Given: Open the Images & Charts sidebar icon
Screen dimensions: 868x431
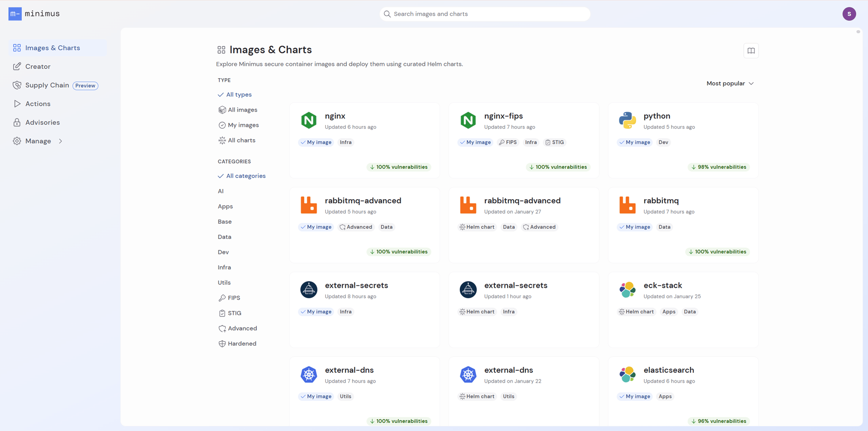Looking at the screenshot, I should (x=17, y=48).
